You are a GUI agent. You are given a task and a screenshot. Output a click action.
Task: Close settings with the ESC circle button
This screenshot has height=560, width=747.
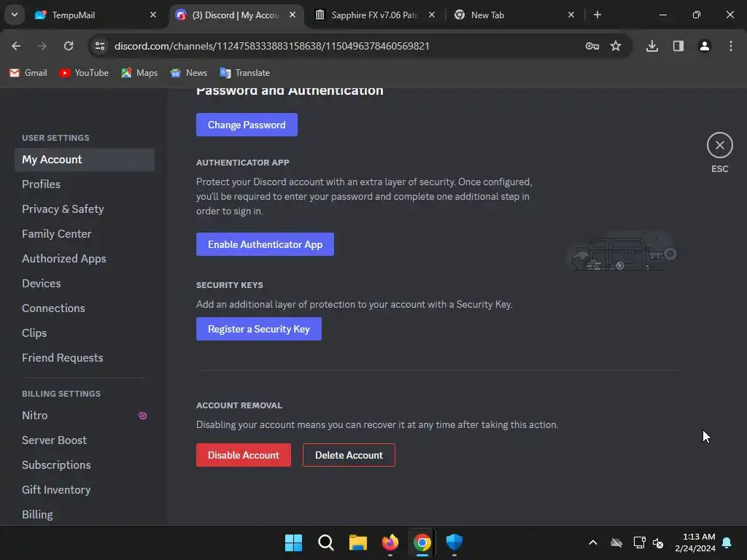click(719, 145)
